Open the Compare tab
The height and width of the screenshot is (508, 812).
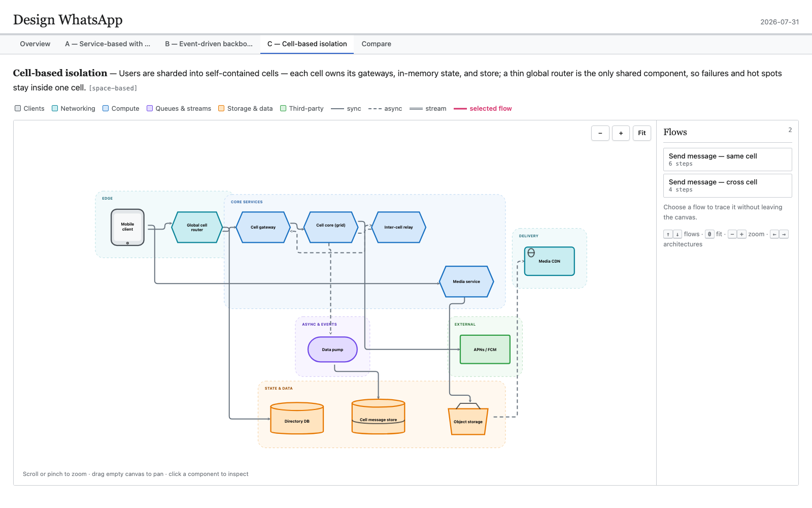(377, 44)
